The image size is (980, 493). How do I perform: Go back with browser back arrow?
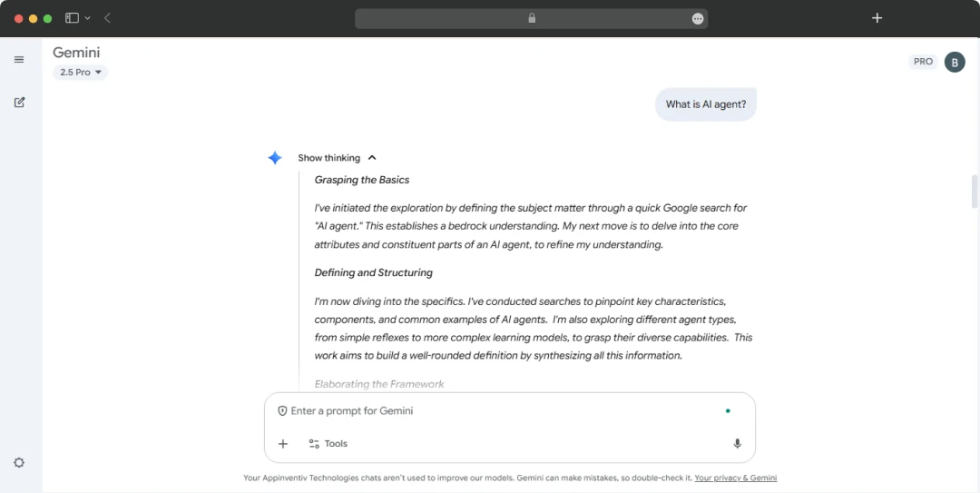[x=107, y=18]
